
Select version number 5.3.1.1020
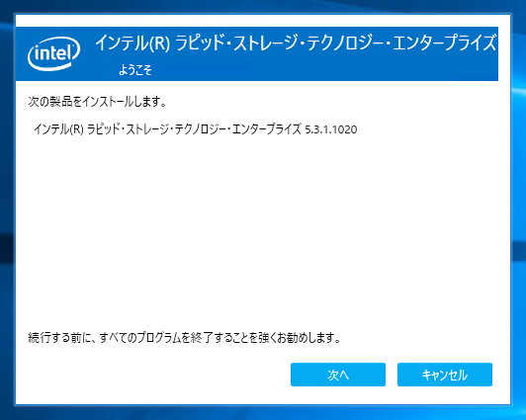[x=331, y=129]
